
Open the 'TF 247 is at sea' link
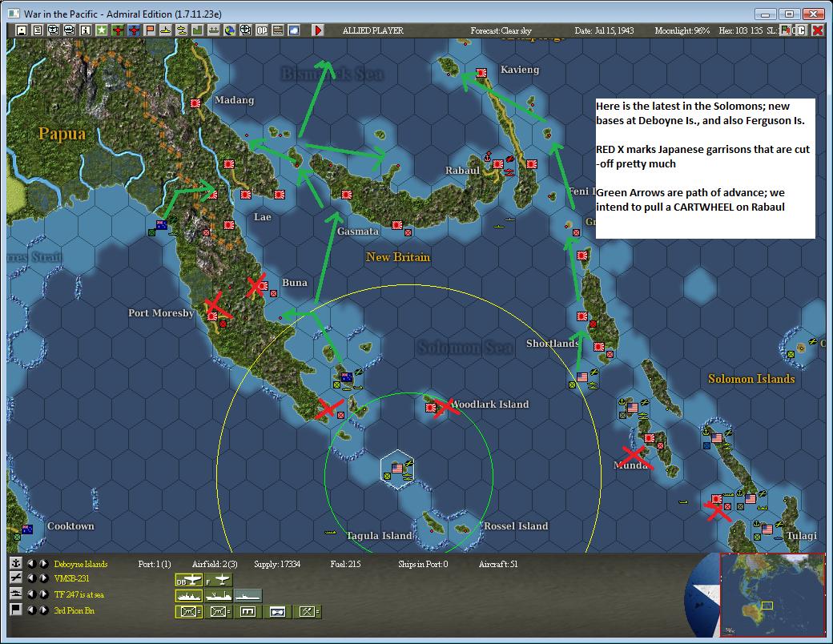click(x=79, y=594)
